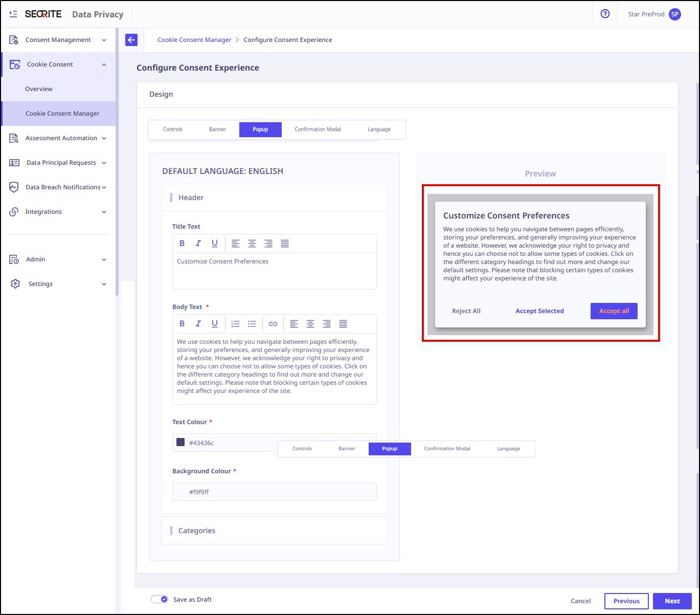This screenshot has width=700, height=615.
Task: Click the Cookie Consent sidebar icon
Action: pos(15,64)
